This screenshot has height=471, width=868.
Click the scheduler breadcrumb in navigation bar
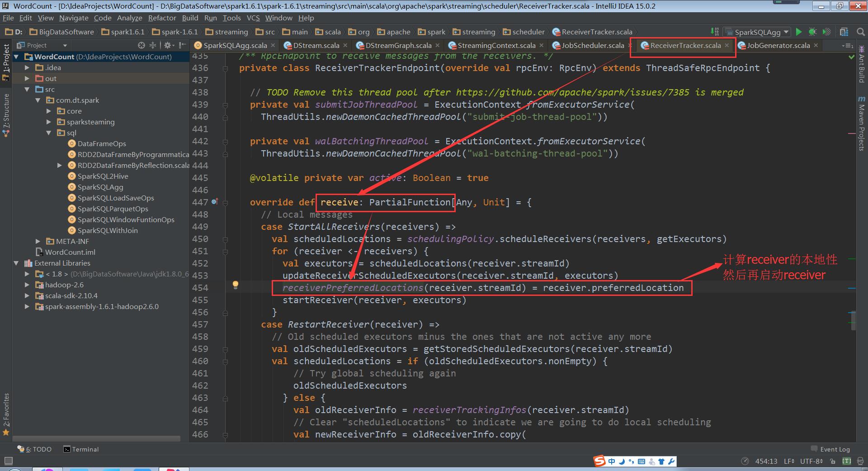[524, 32]
